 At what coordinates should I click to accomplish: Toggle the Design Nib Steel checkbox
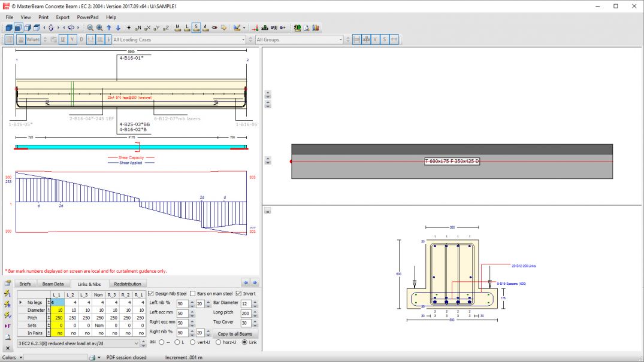(151, 294)
